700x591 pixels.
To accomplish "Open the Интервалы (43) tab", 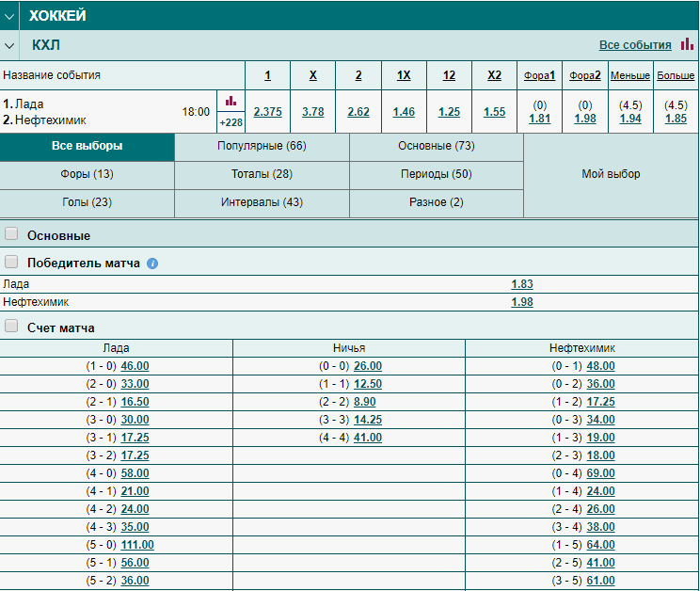I will (262, 203).
